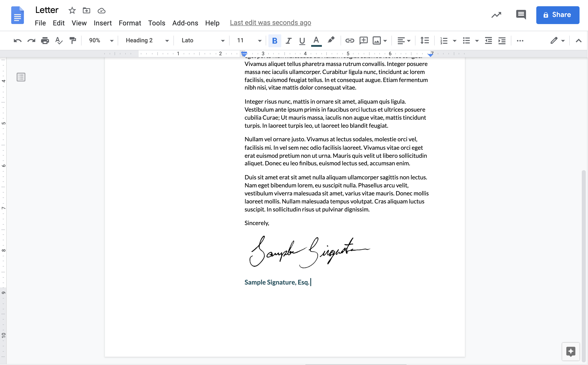Add a comment
Screen dimensions: 588x365
pyautogui.click(x=363, y=41)
